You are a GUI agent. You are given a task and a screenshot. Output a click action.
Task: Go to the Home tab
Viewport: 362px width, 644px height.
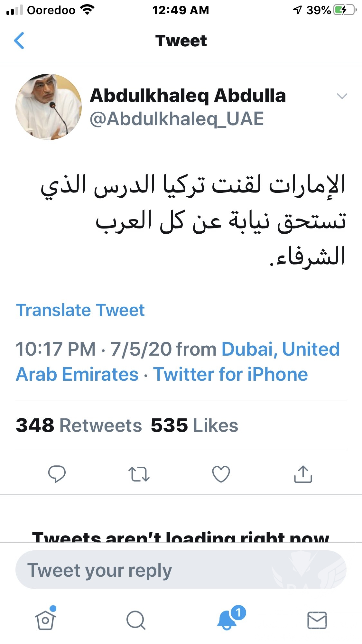point(45,620)
